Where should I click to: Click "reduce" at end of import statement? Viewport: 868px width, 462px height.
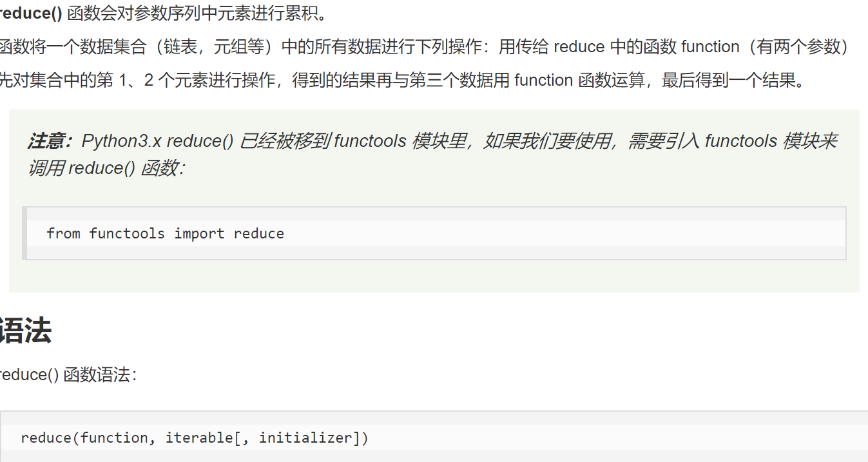point(259,233)
